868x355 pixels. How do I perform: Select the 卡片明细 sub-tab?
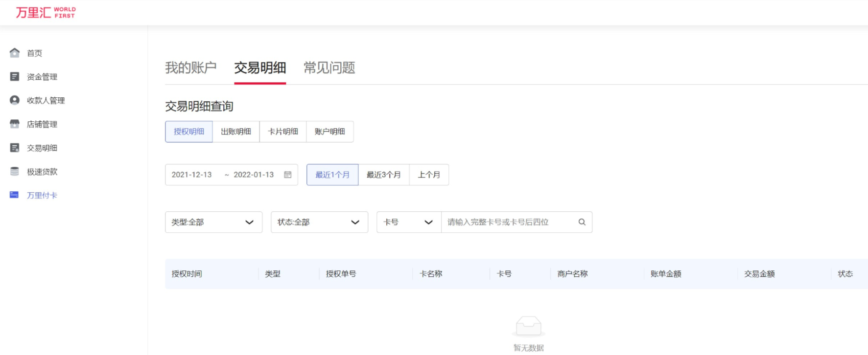(x=283, y=132)
